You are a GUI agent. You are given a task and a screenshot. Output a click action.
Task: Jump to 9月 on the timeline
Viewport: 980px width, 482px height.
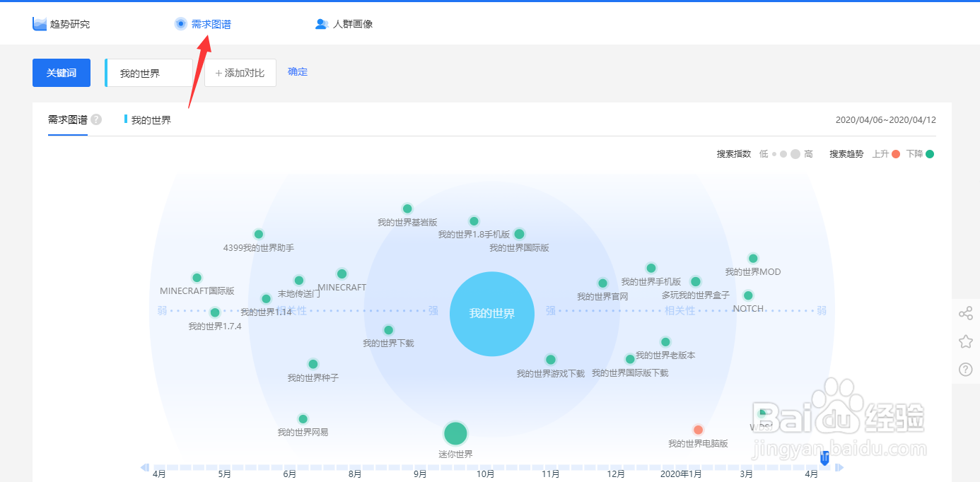(x=420, y=474)
